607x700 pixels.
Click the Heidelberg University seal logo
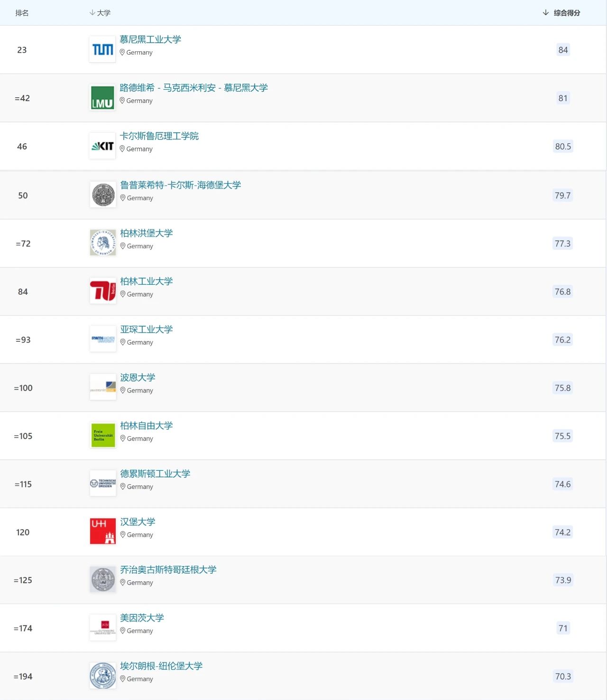point(103,195)
